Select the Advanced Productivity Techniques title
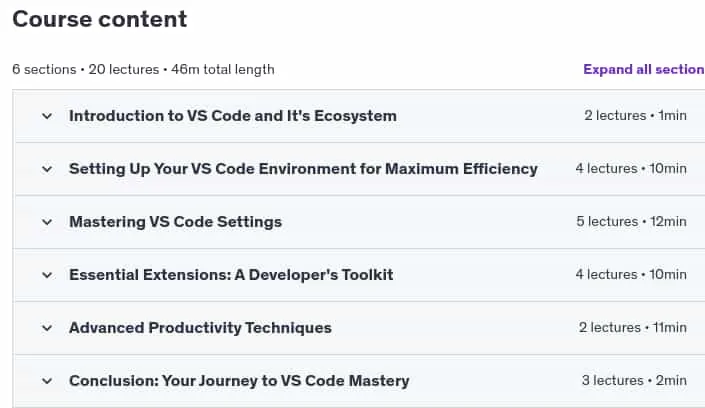Viewport: 705px width, 408px height. [x=200, y=328]
